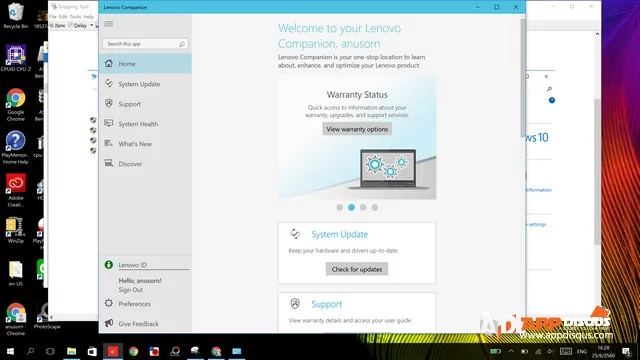
Task: Open the action center notification icon
Action: click(627, 351)
